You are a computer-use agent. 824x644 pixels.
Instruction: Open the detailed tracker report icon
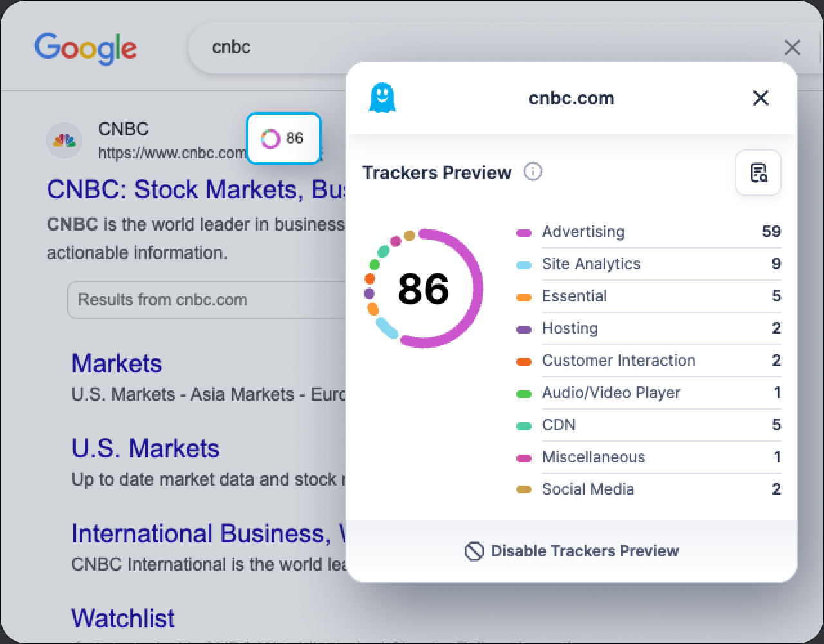(x=758, y=173)
